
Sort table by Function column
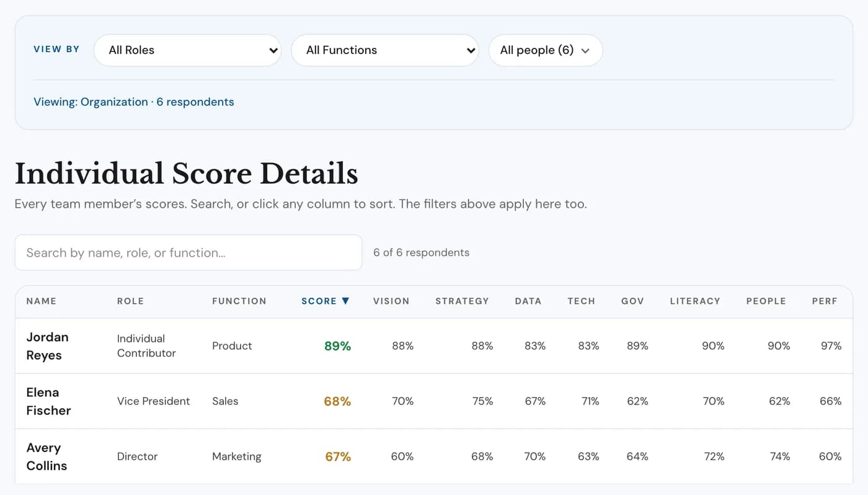[x=239, y=301]
